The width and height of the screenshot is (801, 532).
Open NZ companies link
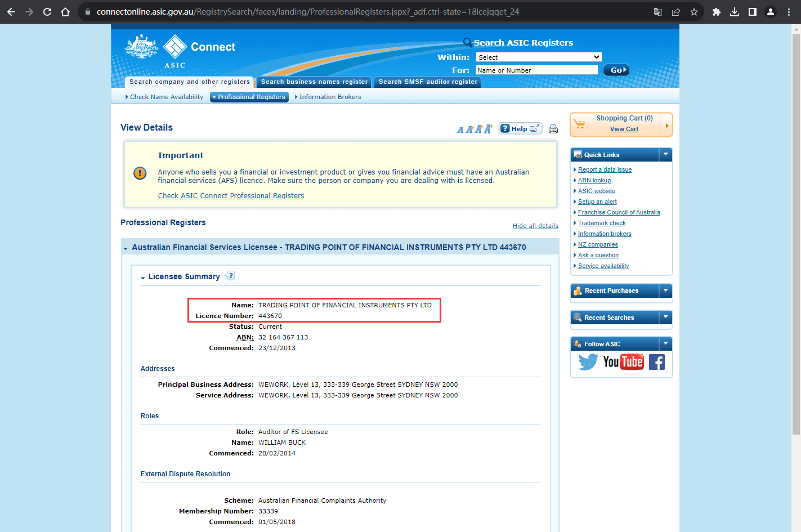pos(598,244)
